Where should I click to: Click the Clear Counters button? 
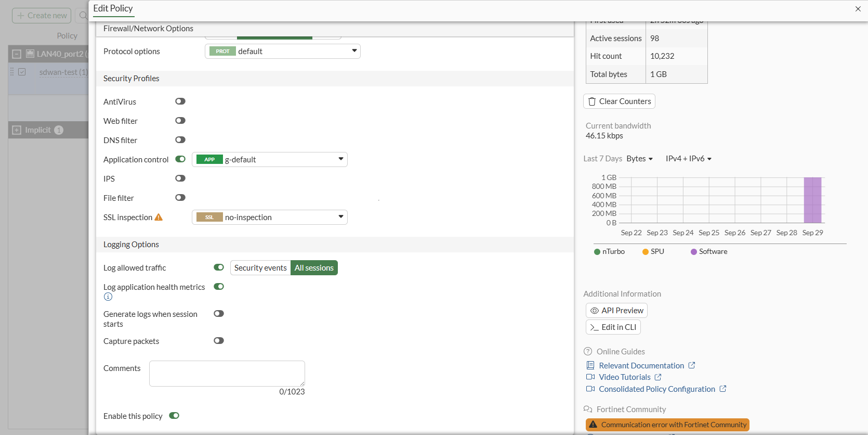pyautogui.click(x=619, y=101)
